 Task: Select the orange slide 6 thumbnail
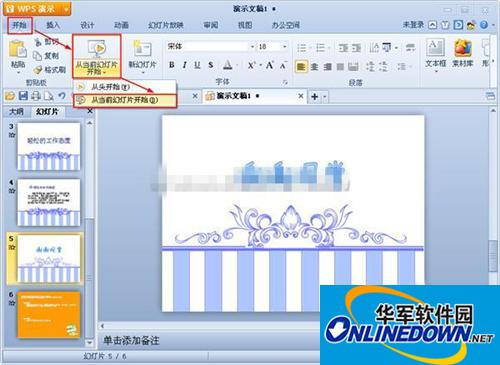point(49,314)
